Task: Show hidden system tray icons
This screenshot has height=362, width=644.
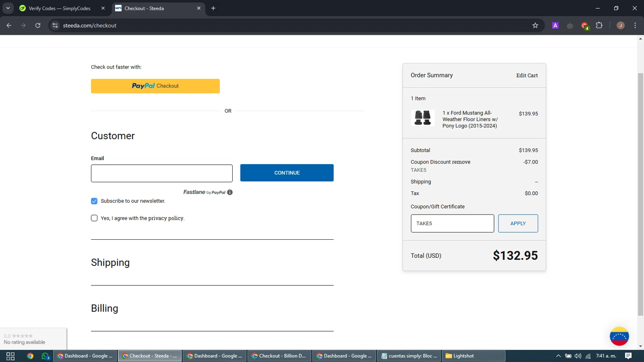Action: click(558, 356)
